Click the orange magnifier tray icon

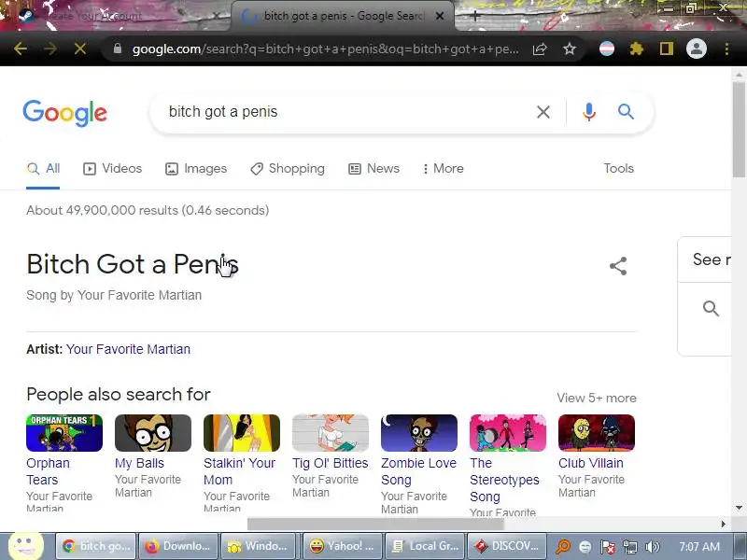[x=563, y=547]
